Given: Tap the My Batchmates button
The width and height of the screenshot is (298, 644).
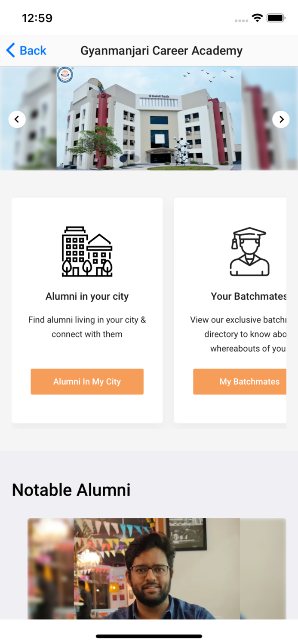Looking at the screenshot, I should pos(249,381).
